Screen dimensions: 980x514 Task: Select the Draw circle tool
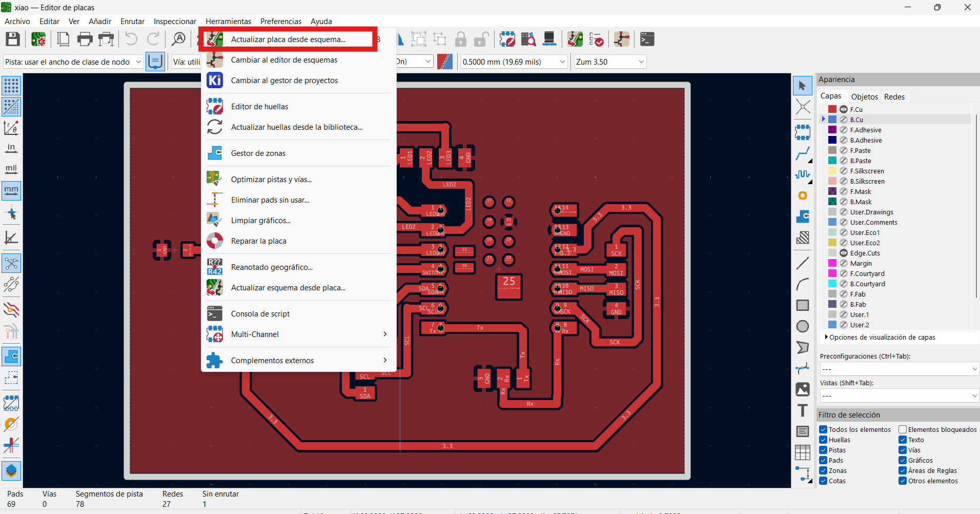803,326
